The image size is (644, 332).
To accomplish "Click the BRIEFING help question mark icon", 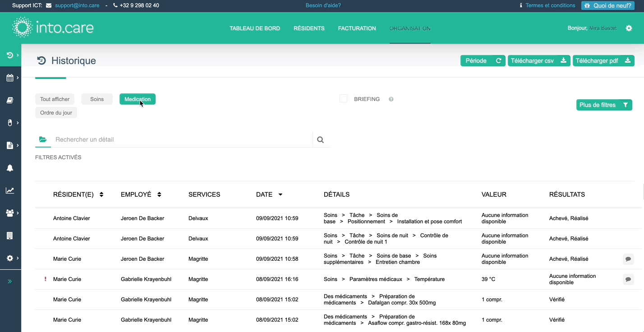I will 391,99.
